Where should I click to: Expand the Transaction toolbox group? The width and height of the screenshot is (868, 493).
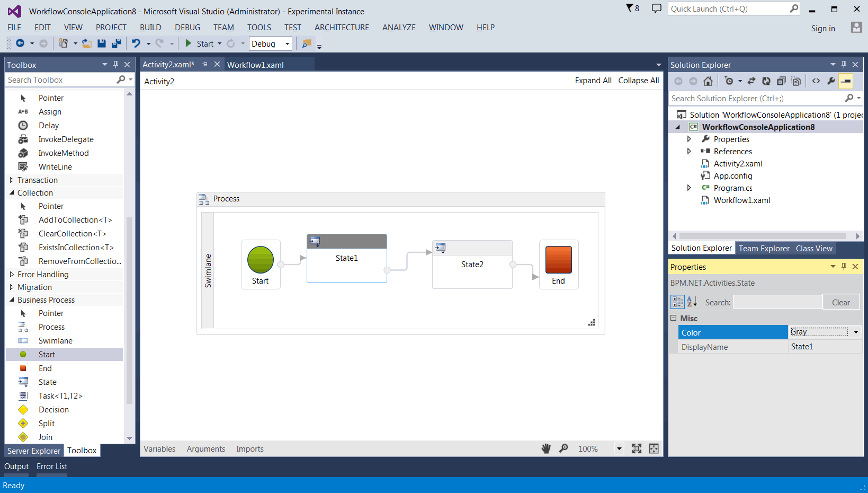[x=12, y=180]
